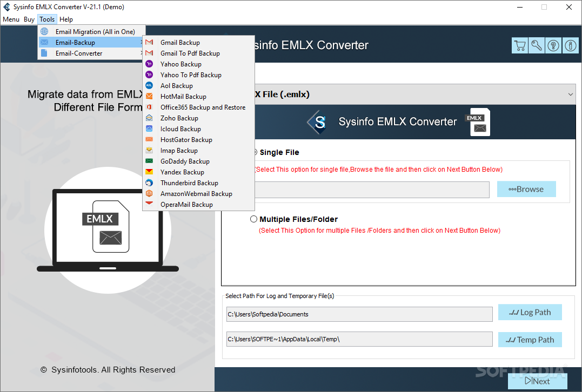This screenshot has width=582, height=392.
Task: Click the globe icon for Email Migration
Action: pos(44,31)
